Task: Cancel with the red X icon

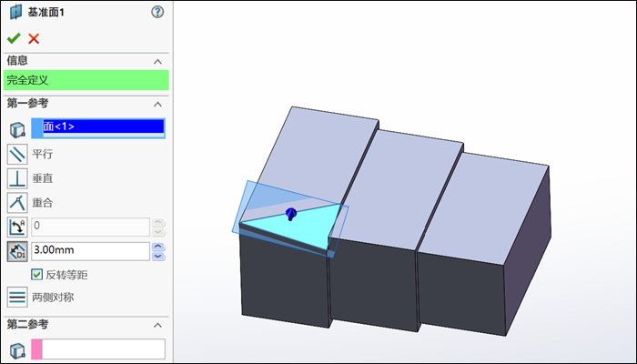Action: tap(34, 38)
